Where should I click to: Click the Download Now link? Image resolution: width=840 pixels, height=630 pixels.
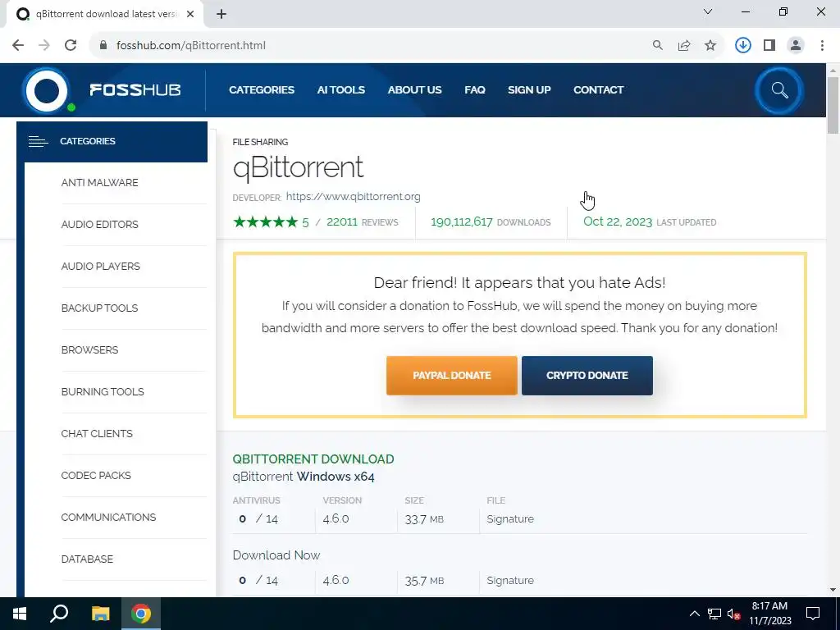[276, 555]
